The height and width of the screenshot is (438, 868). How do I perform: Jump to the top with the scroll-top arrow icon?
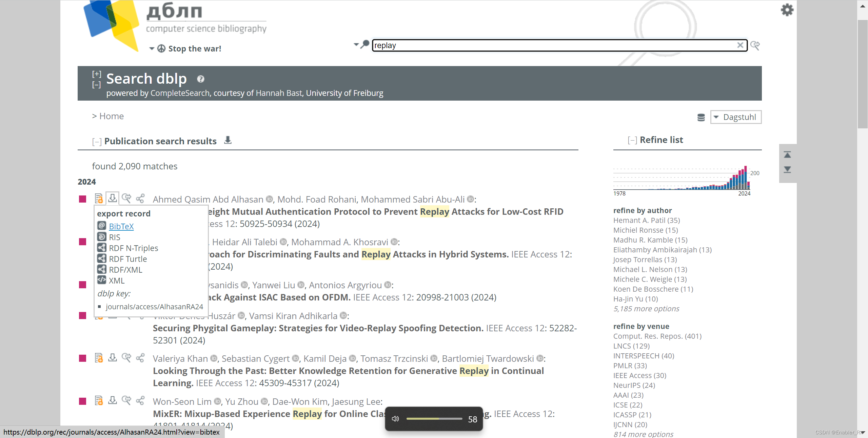pos(787,155)
